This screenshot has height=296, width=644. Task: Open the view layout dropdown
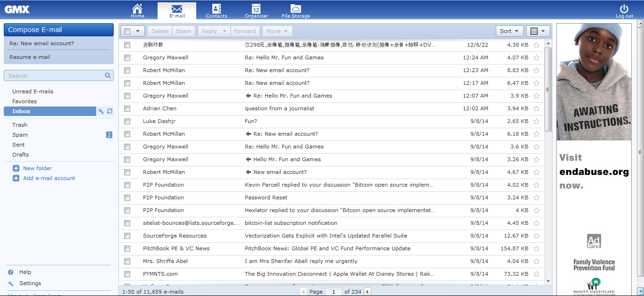click(x=538, y=31)
